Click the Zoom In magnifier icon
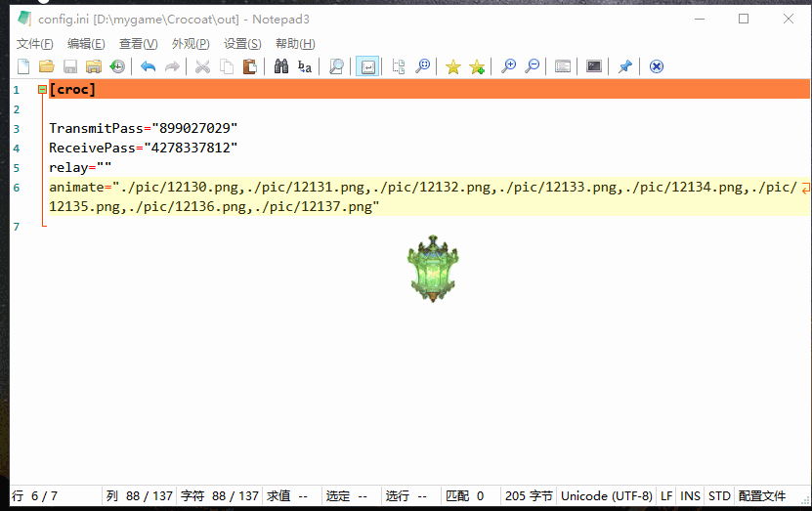The image size is (812, 511). 508,66
